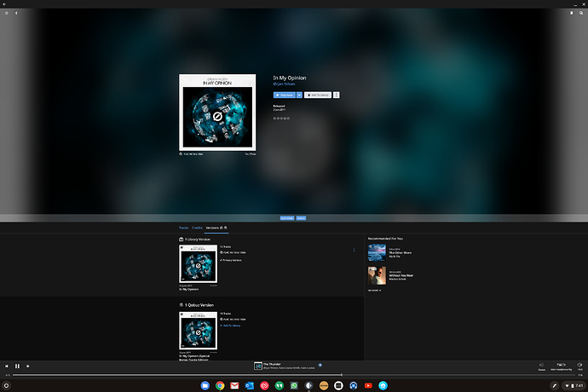Go back with the left chevron

(16, 13)
